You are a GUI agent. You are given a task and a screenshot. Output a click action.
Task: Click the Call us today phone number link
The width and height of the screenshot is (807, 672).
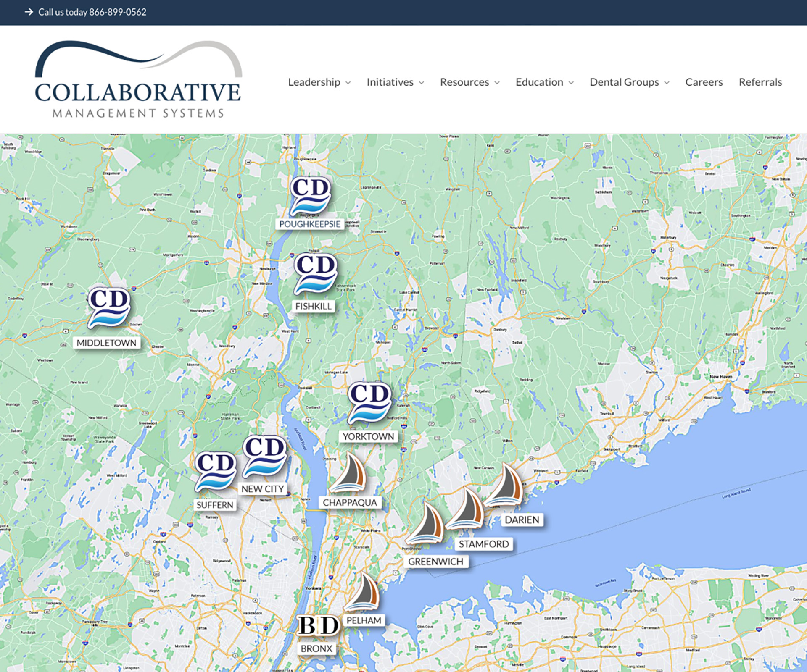tap(92, 12)
